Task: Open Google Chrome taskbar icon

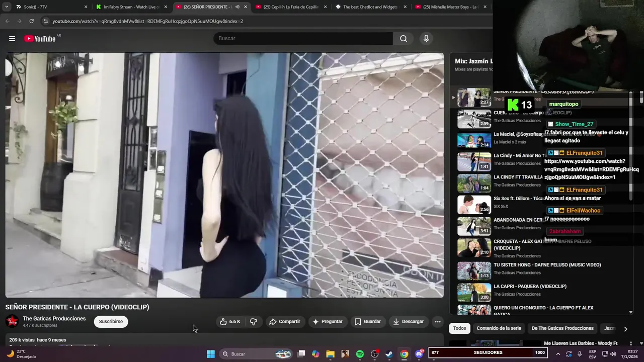Action: (x=404, y=354)
